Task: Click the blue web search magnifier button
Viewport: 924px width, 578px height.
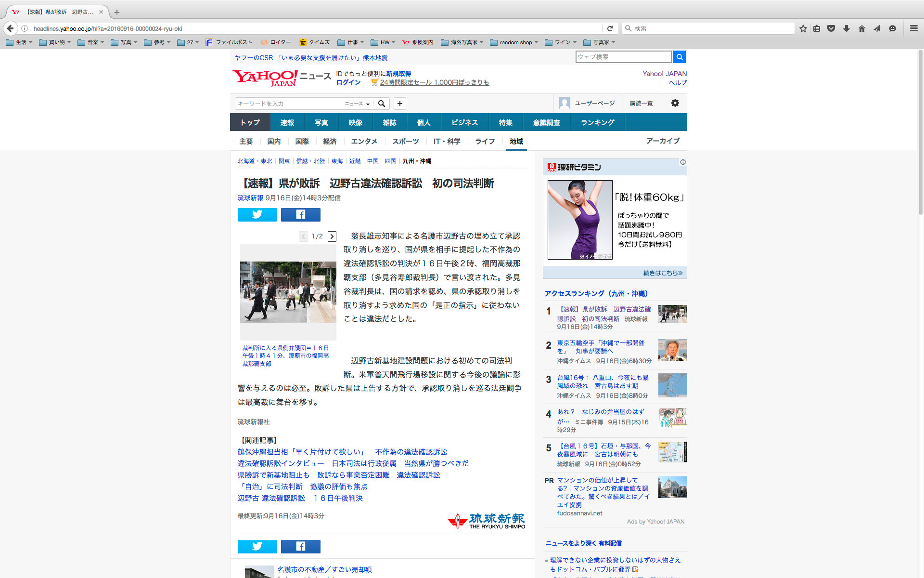Action: (x=679, y=57)
